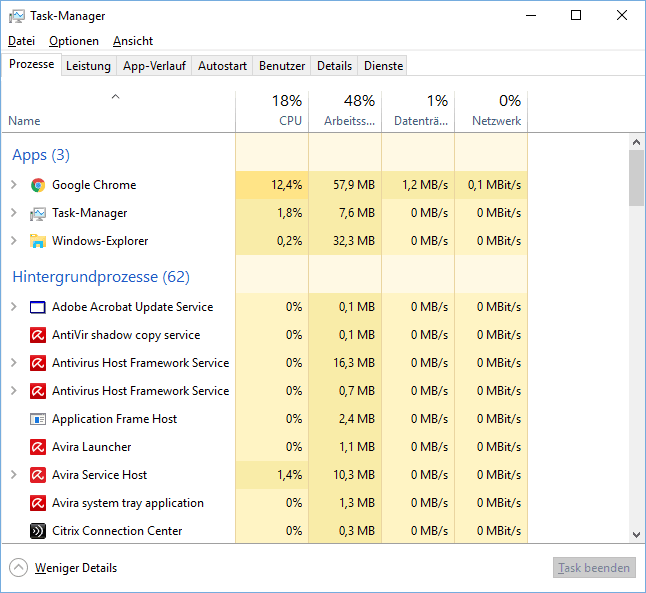Expand the Adobe Acrobat Update Service row

[x=14, y=307]
